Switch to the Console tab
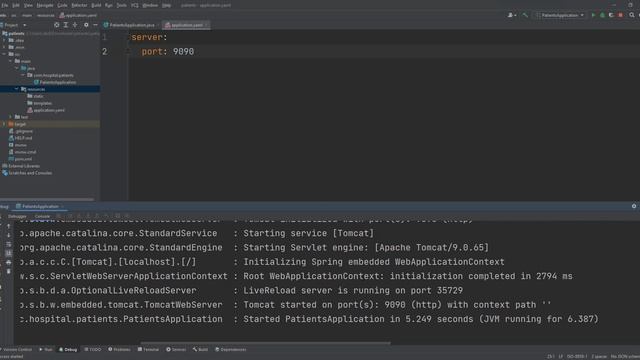The height and width of the screenshot is (360, 640). [42, 216]
